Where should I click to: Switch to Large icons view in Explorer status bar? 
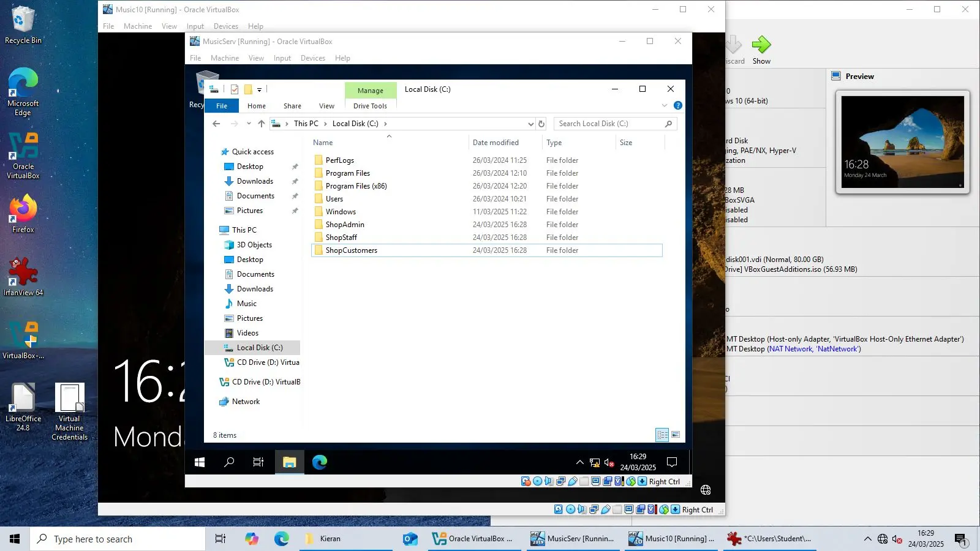coord(676,435)
